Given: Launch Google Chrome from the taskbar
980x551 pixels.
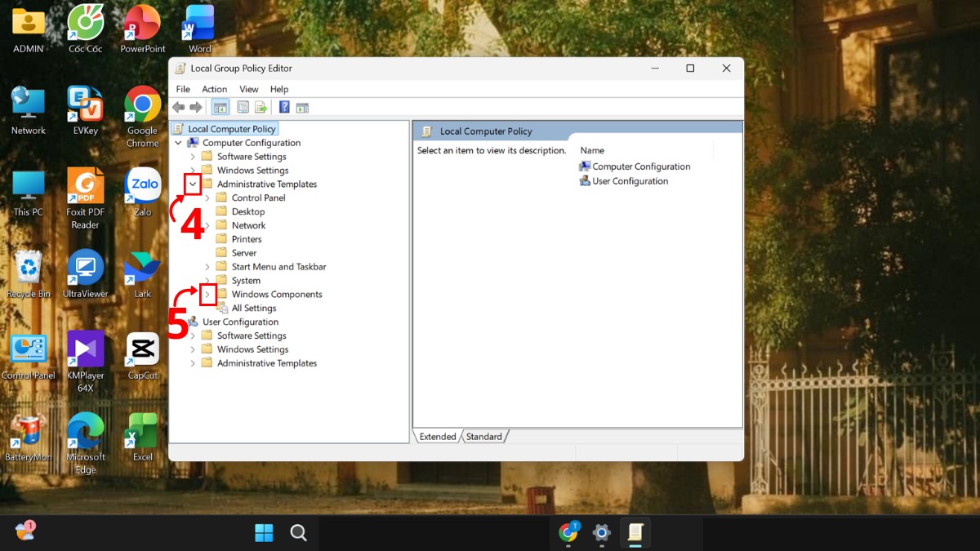Looking at the screenshot, I should [x=569, y=532].
